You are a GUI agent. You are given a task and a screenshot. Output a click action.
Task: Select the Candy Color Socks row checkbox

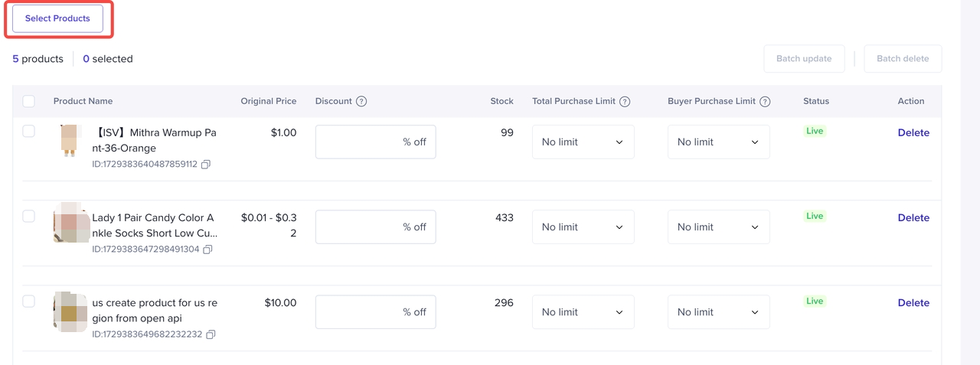coord(29,217)
